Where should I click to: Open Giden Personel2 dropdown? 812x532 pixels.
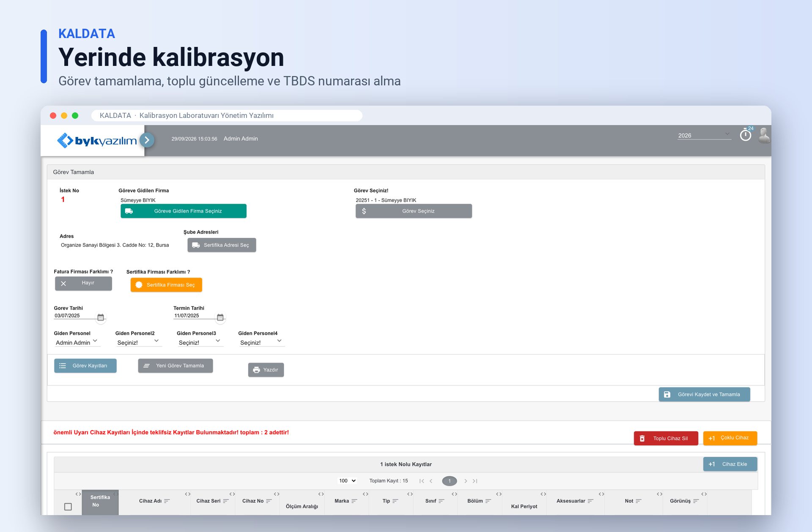138,342
